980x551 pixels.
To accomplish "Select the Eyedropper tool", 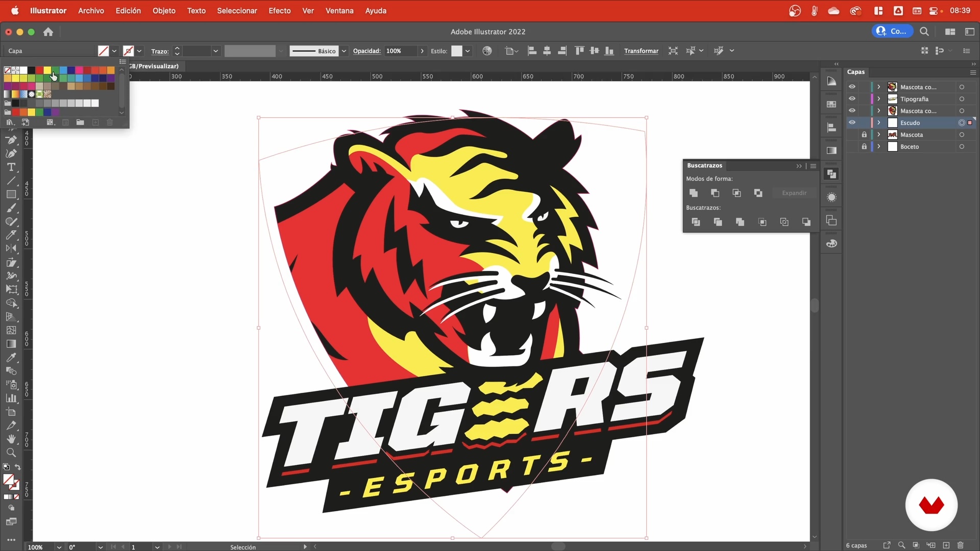I will pos(11,358).
